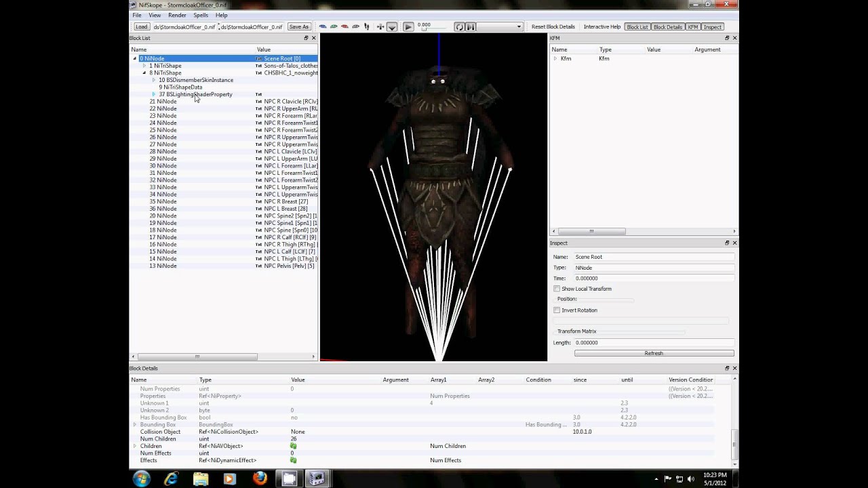
Task: Expand 10 BSDismemberSkinInstance tree row
Action: pos(154,80)
